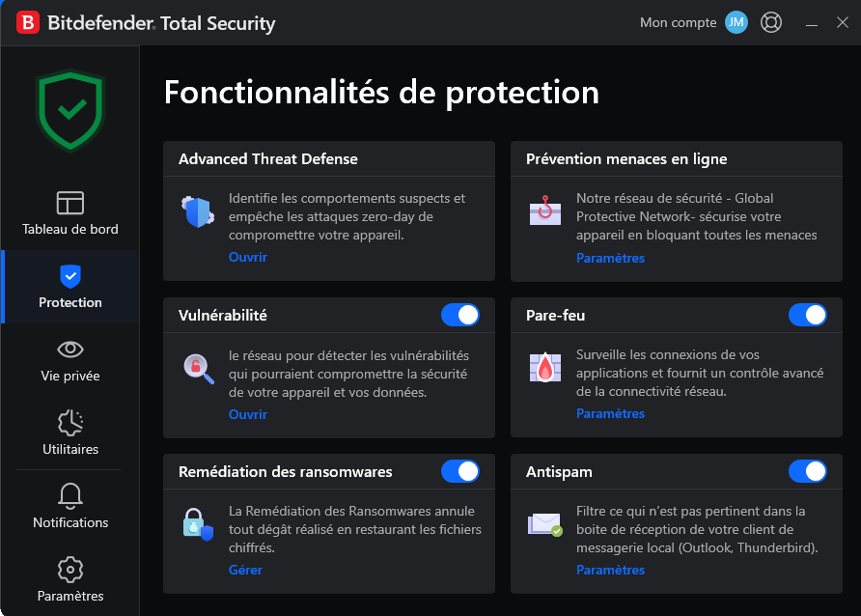Click the Antispam envelope icon

[x=545, y=524]
